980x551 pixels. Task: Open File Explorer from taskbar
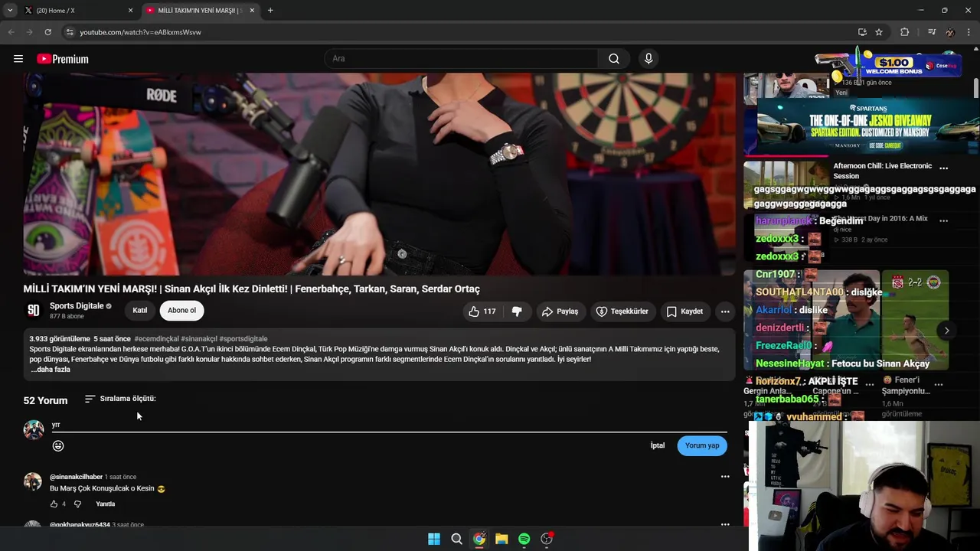pos(501,539)
